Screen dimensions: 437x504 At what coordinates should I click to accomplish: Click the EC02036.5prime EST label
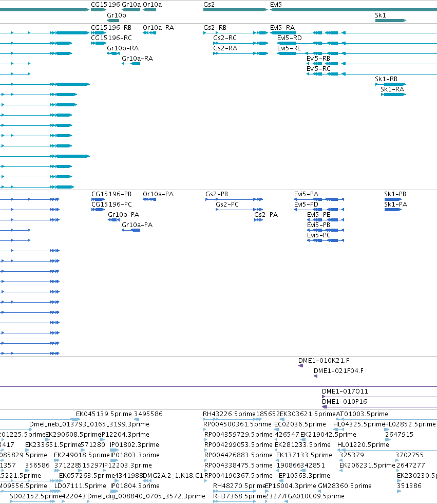click(x=300, y=424)
